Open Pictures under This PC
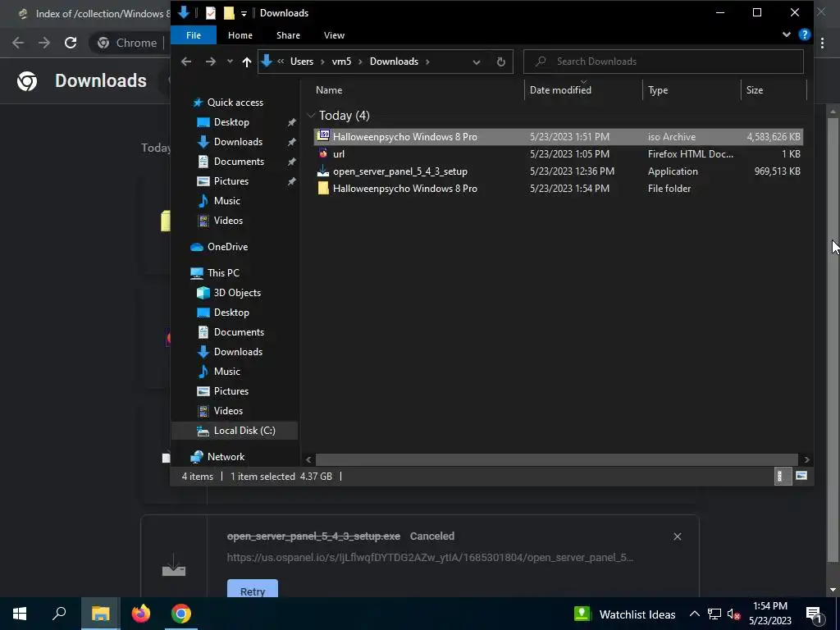Image resolution: width=840 pixels, height=630 pixels. (x=231, y=391)
